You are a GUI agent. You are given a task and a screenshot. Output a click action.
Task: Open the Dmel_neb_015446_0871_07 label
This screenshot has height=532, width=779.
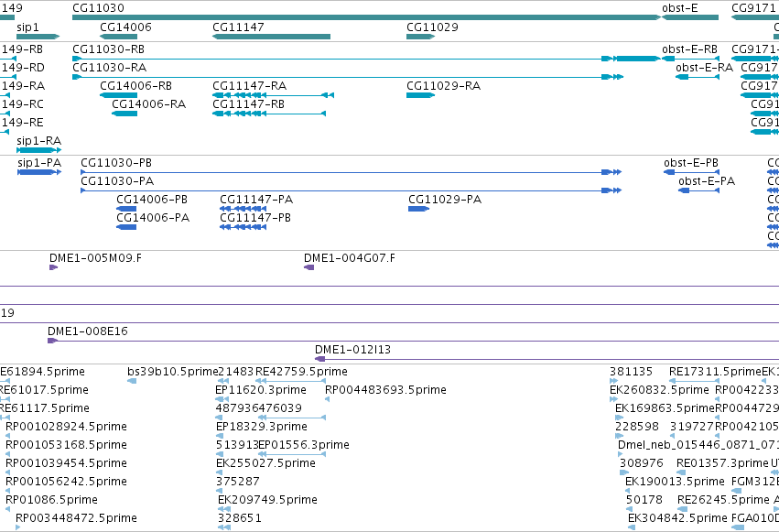click(698, 445)
